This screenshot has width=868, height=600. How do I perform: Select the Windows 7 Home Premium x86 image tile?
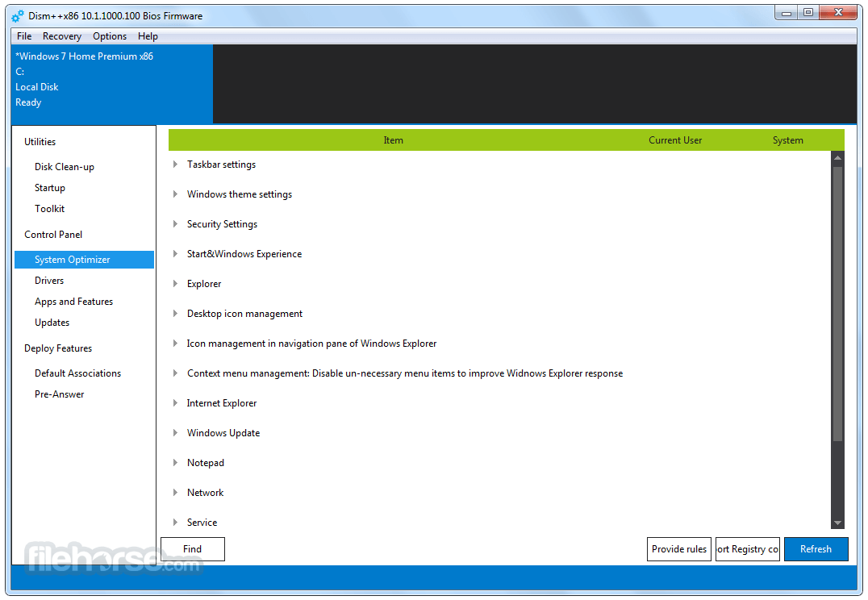click(x=112, y=84)
